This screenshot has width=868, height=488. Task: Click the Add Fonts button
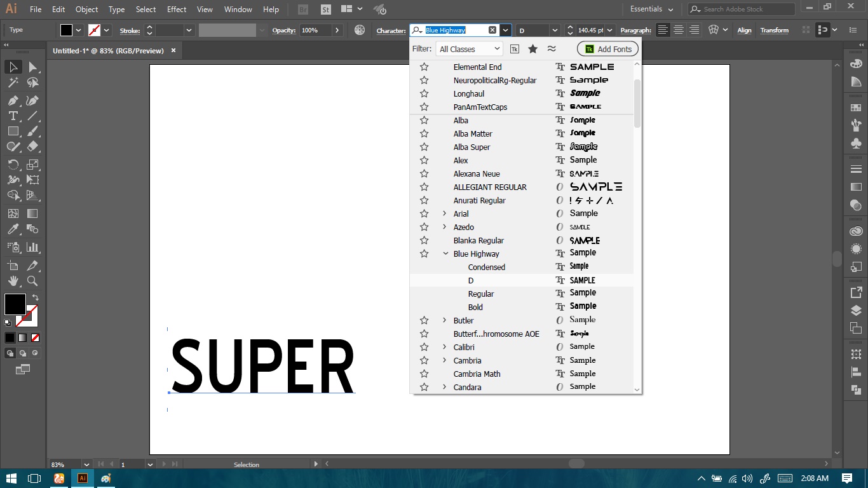[x=607, y=49]
